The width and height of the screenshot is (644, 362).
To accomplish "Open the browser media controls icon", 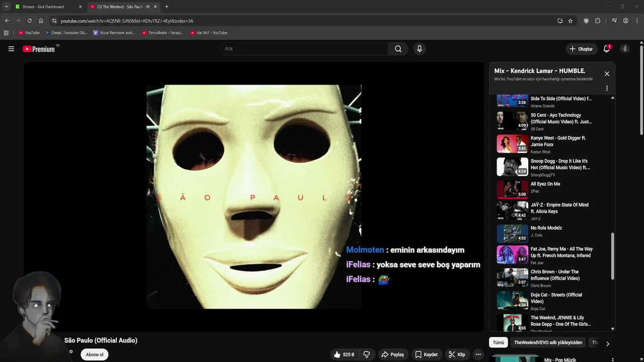I will [x=614, y=21].
